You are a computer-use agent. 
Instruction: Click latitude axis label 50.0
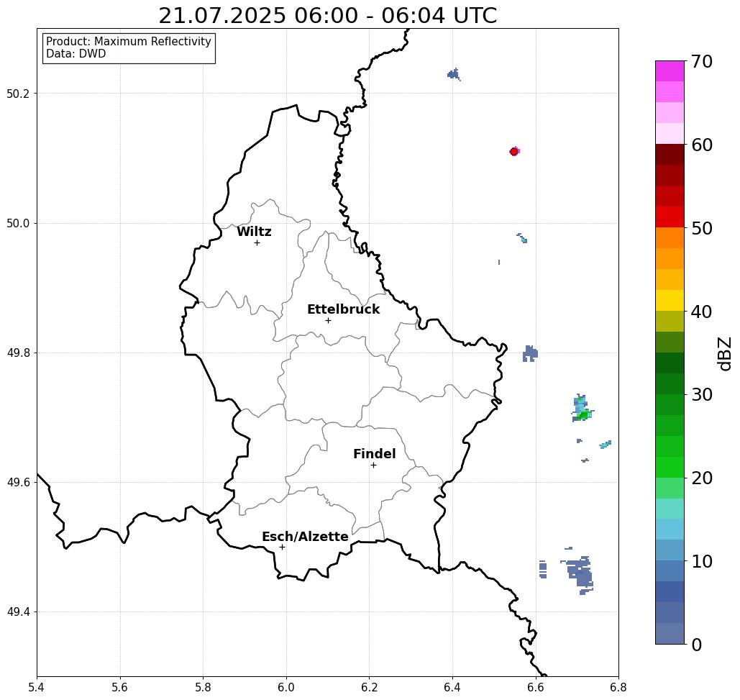point(18,223)
